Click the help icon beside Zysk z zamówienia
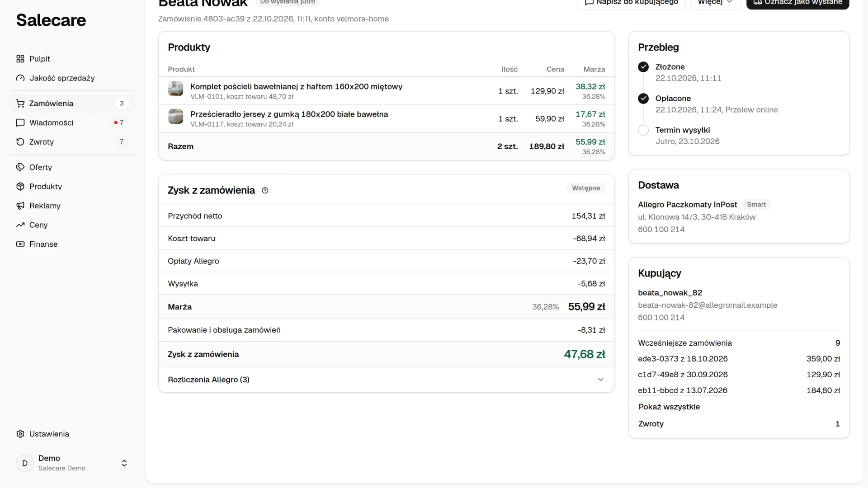This screenshot has height=488, width=868. point(265,191)
